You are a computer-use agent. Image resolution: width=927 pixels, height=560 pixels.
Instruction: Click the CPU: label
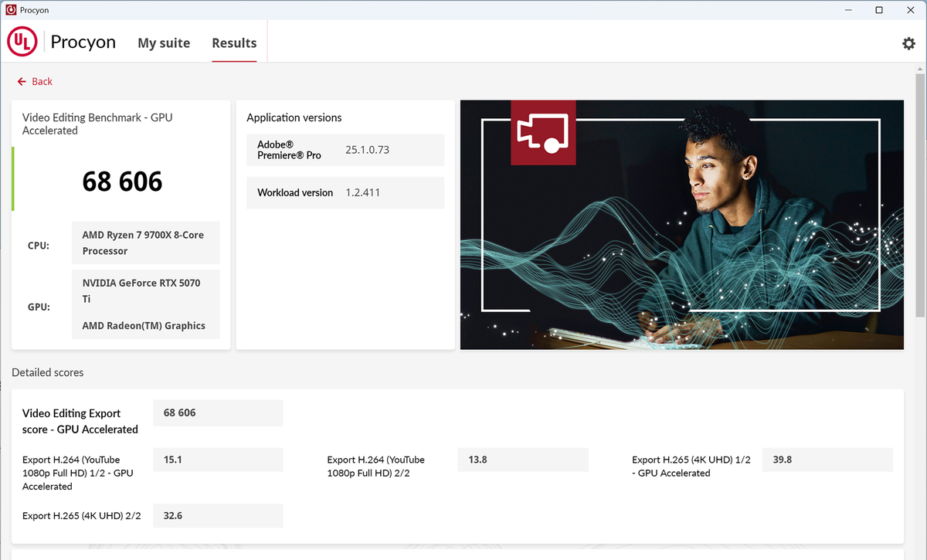pyautogui.click(x=39, y=246)
